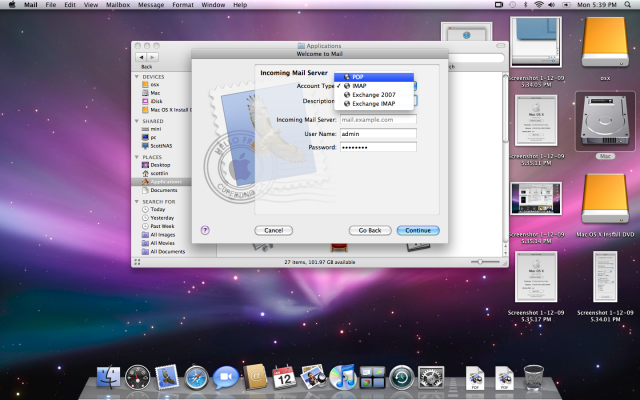Pick Exchange 2007 account type
The image size is (640, 400).
pyautogui.click(x=374, y=95)
